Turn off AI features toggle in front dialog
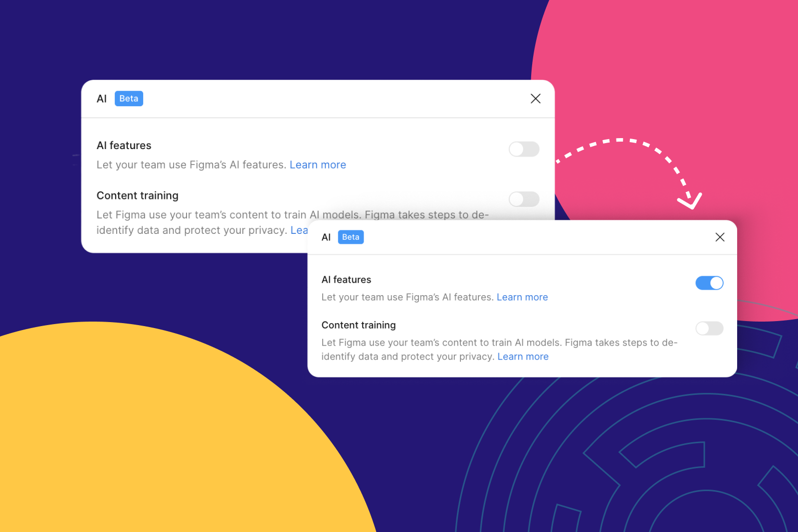 [709, 283]
